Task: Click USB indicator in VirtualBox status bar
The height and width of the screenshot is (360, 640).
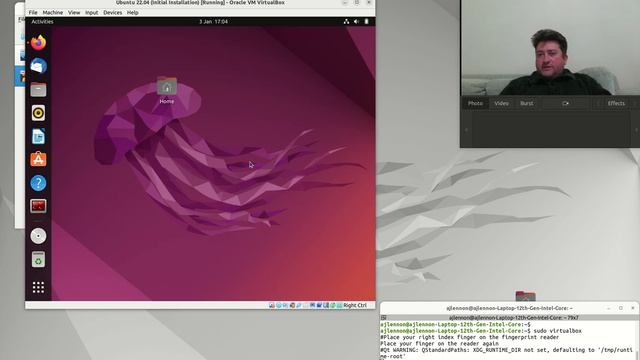Action: pos(299,305)
